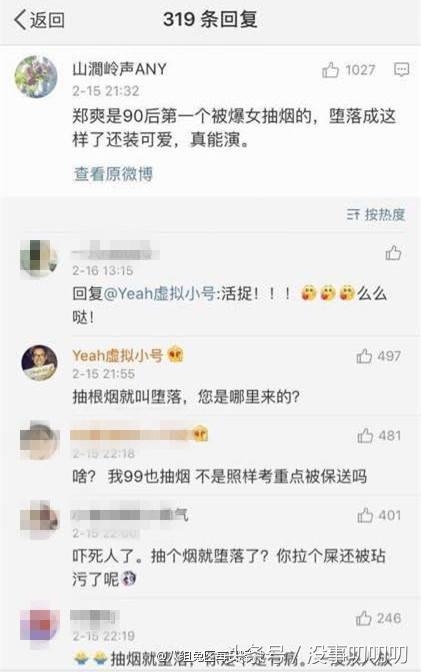Open Yeah虚拟小号's avatar picture

39,363
